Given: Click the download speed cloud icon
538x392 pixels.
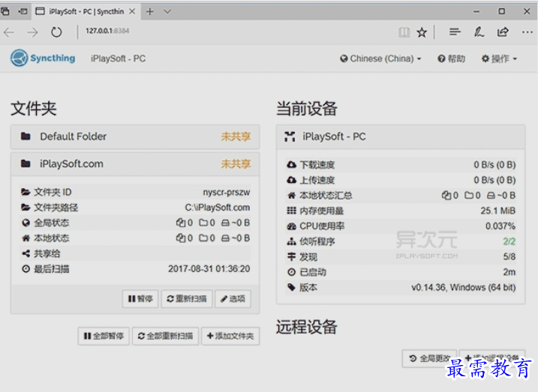Looking at the screenshot, I should (x=291, y=164).
